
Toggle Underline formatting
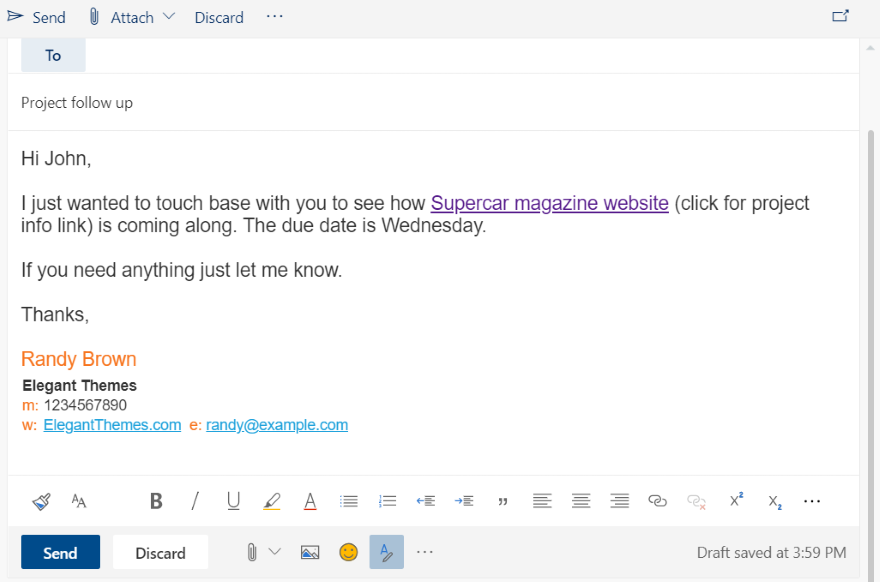click(233, 501)
